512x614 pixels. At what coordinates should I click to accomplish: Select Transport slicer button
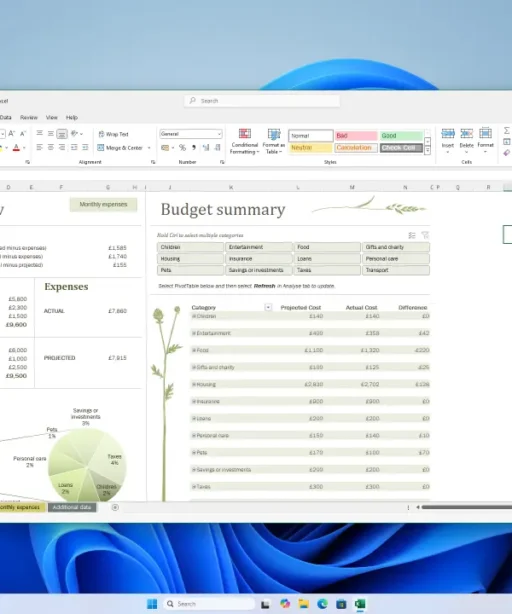(x=396, y=270)
